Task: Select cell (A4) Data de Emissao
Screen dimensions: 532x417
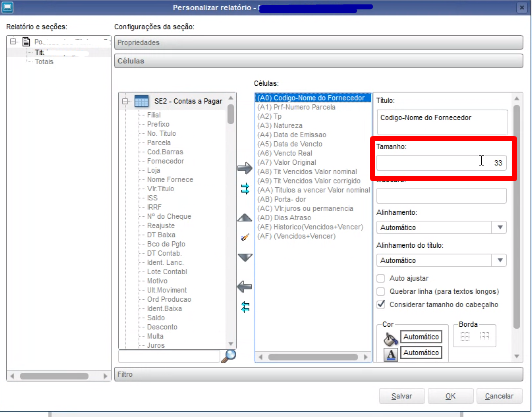Action: click(292, 135)
